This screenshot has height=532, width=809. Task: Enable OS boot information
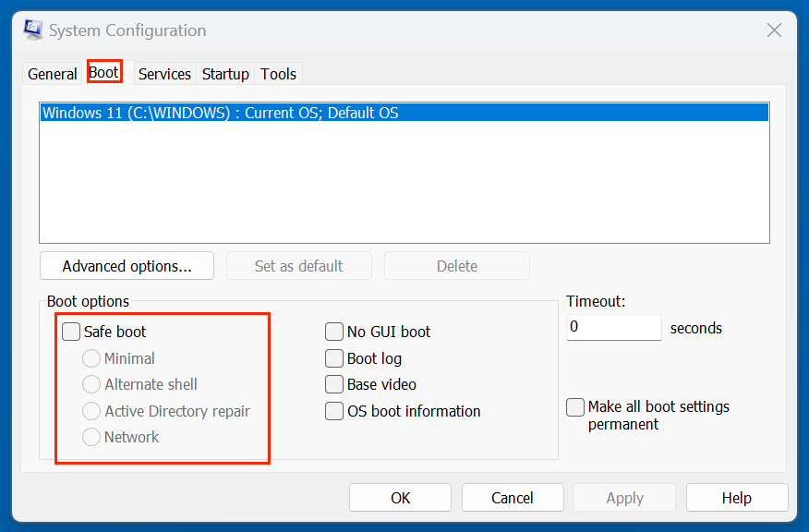[334, 411]
